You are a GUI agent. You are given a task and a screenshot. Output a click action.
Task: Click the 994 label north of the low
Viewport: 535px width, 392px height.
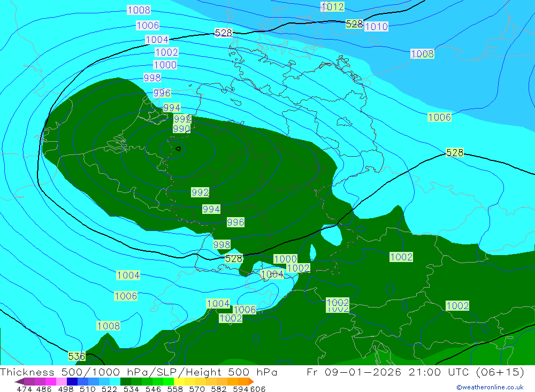172,108
